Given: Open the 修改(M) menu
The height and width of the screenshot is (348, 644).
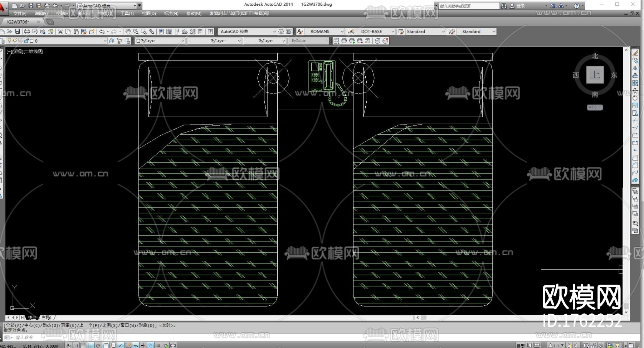Looking at the screenshot, I should [194, 14].
